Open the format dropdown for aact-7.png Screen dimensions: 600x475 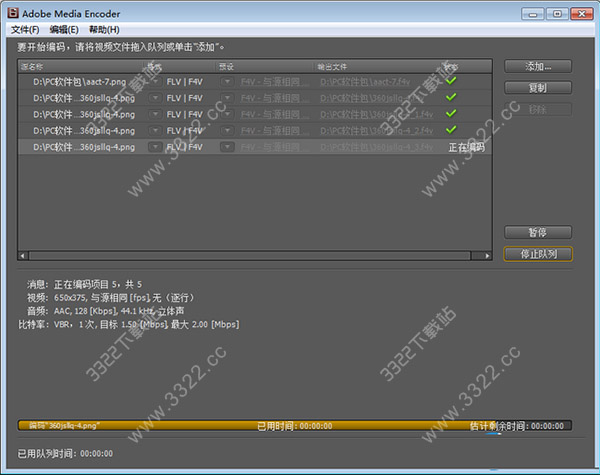pyautogui.click(x=155, y=82)
